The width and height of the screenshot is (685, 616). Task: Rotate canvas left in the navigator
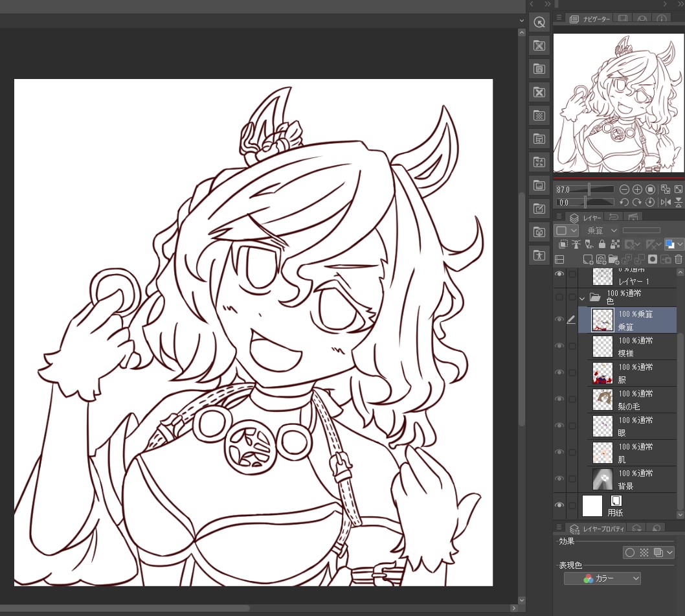(624, 203)
